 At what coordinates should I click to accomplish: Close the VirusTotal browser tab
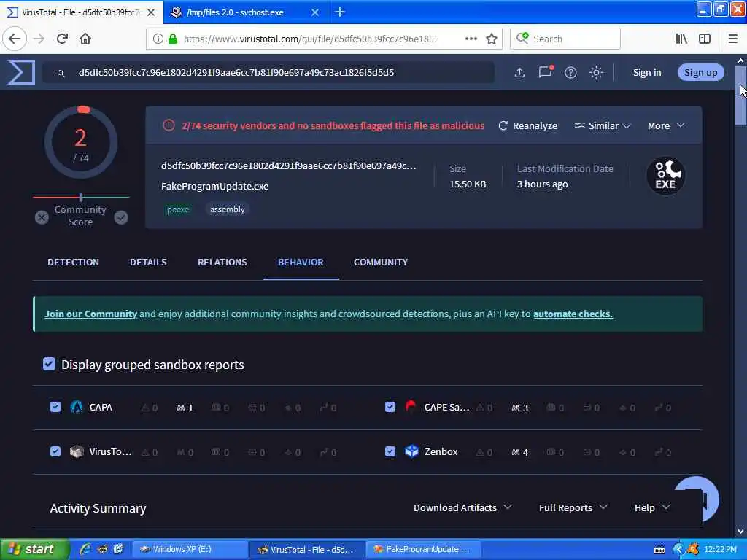pos(151,12)
